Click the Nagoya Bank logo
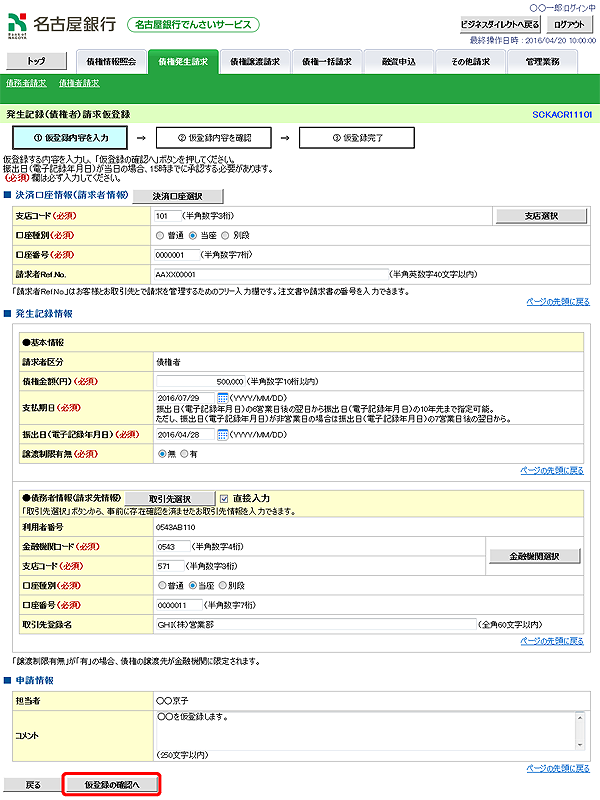Screen dimensions: 600x800 click(x=62, y=25)
